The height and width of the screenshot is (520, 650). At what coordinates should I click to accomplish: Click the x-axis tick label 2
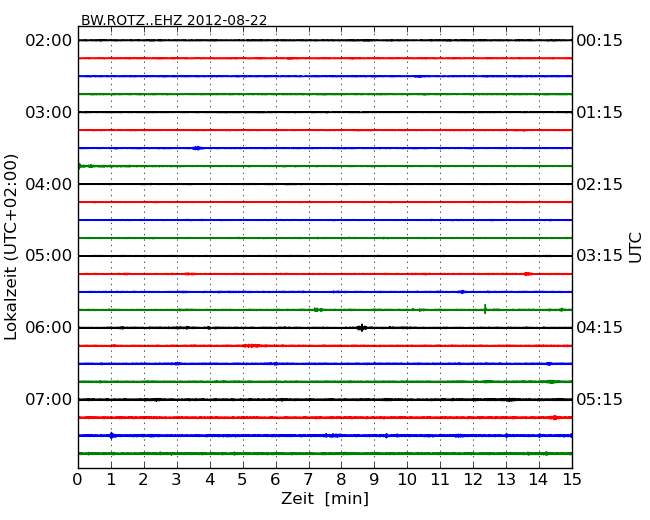point(143,480)
